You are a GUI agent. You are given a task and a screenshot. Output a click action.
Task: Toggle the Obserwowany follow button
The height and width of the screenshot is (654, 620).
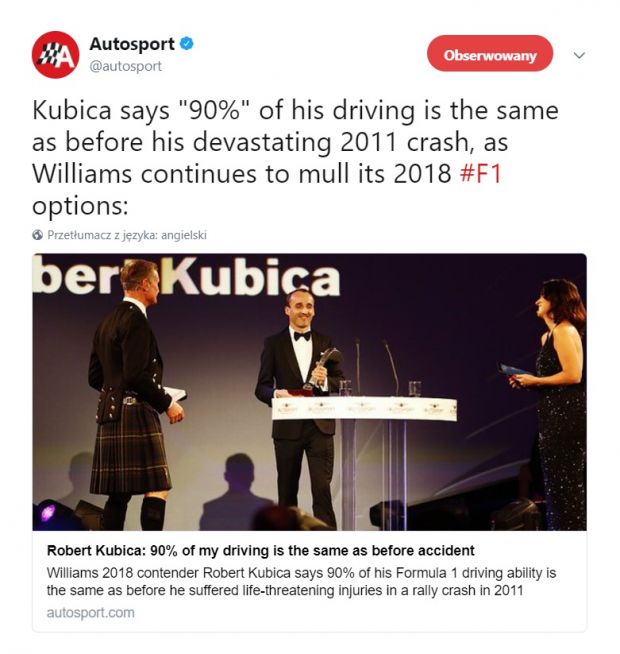[490, 55]
